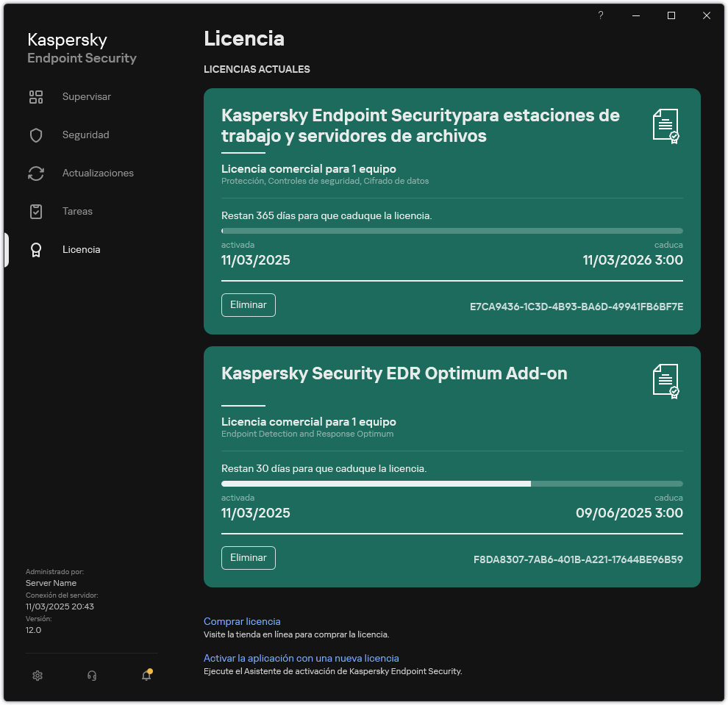Click the help question mark icon

600,15
